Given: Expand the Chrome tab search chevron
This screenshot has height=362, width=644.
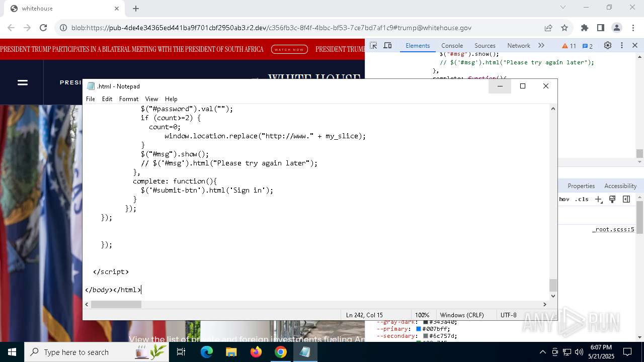Looking at the screenshot, I should [x=563, y=7].
